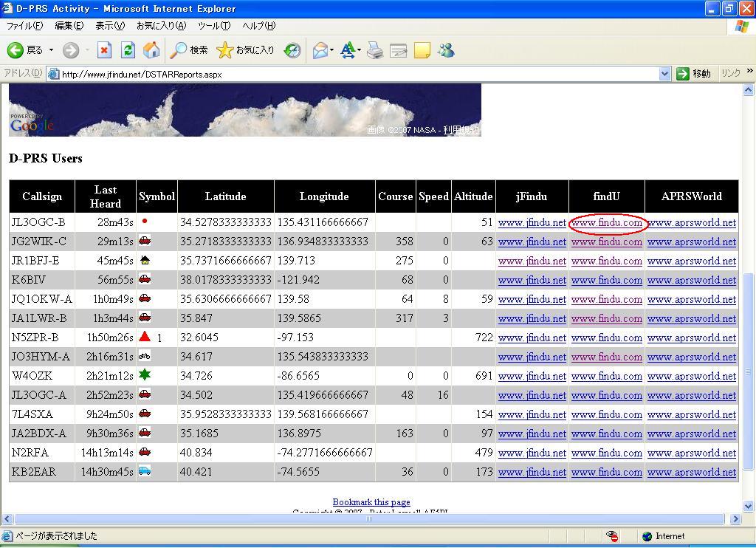Image resolution: width=756 pixels, height=548 pixels.
Task: Click the green star symbol for W4OZK
Action: click(145, 375)
